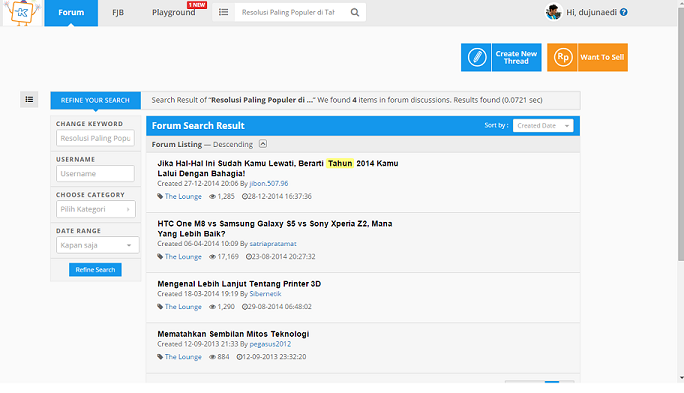This screenshot has width=684, height=393.
Task: Select the Forum tab
Action: pyautogui.click(x=71, y=13)
